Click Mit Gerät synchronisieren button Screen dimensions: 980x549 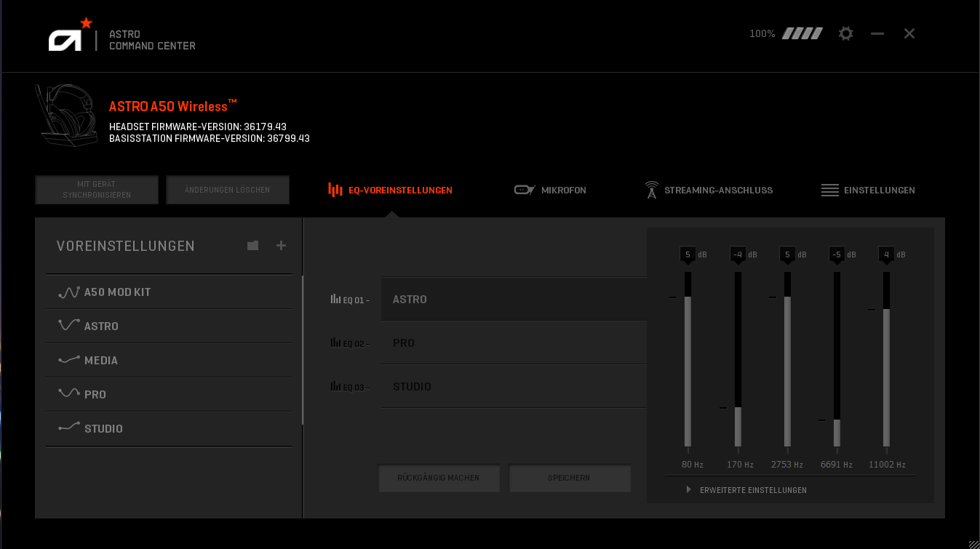coord(97,190)
